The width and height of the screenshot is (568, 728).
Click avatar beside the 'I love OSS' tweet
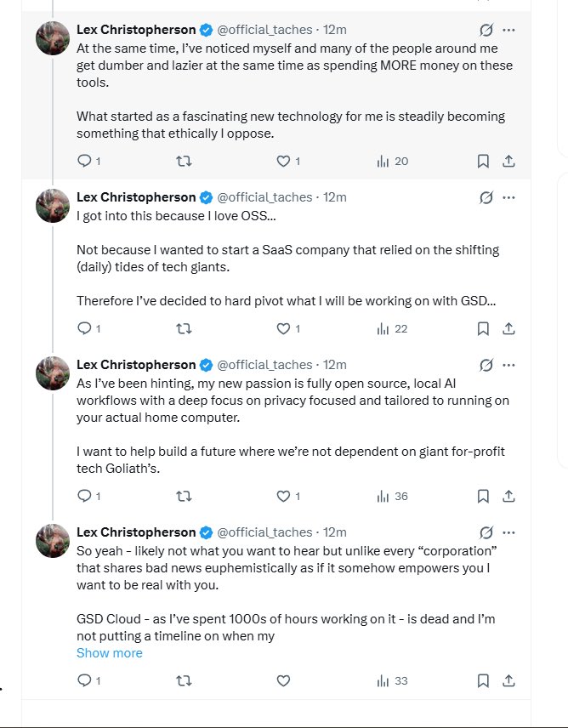point(53,206)
